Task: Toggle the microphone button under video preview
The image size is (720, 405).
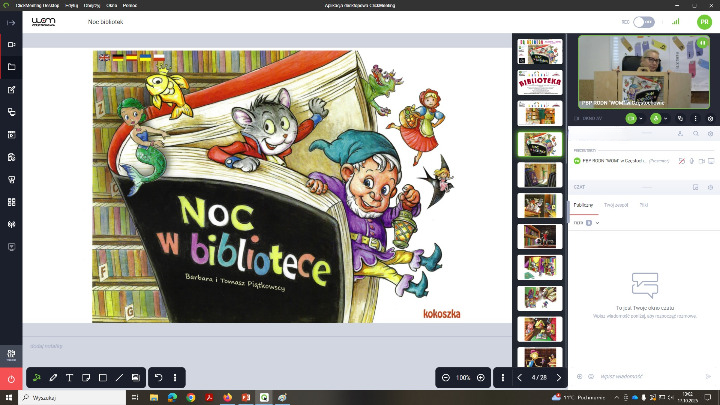Action: click(657, 118)
